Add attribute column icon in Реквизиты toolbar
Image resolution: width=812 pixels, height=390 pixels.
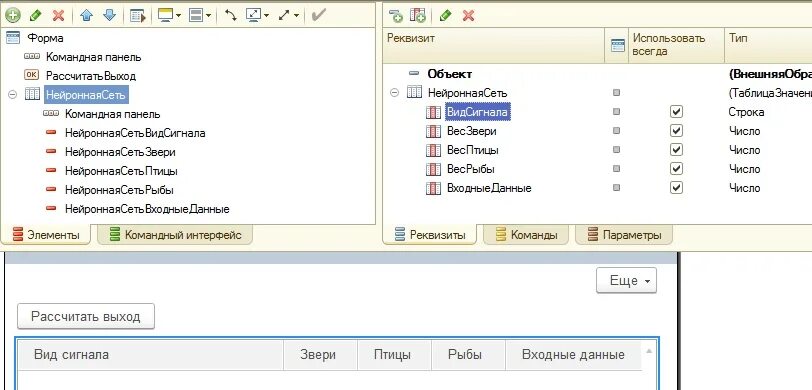pyautogui.click(x=417, y=16)
